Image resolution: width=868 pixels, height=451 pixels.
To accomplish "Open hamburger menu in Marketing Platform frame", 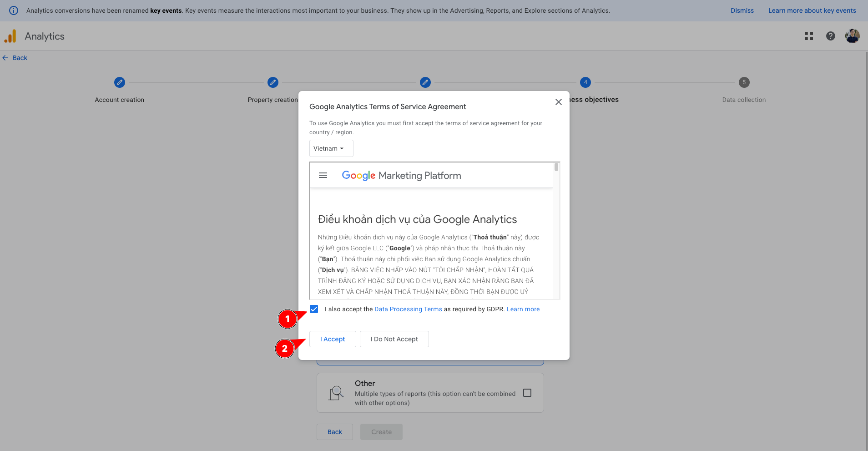I will click(323, 175).
